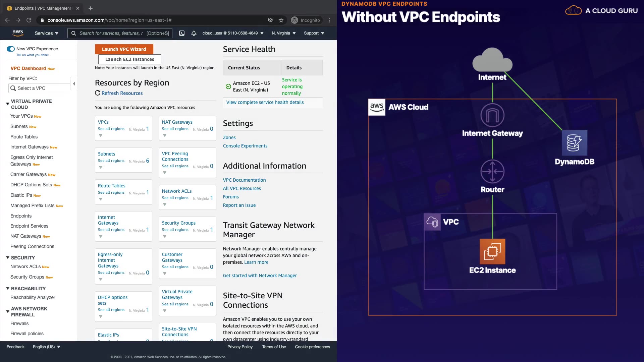The width and height of the screenshot is (644, 362).
Task: Open Endpoints in the sidebar
Action: (21, 216)
